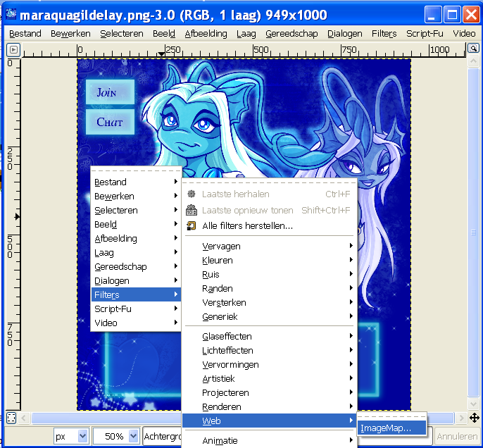Open Beeld in the menu bar
The height and width of the screenshot is (448, 483).
coord(164,34)
